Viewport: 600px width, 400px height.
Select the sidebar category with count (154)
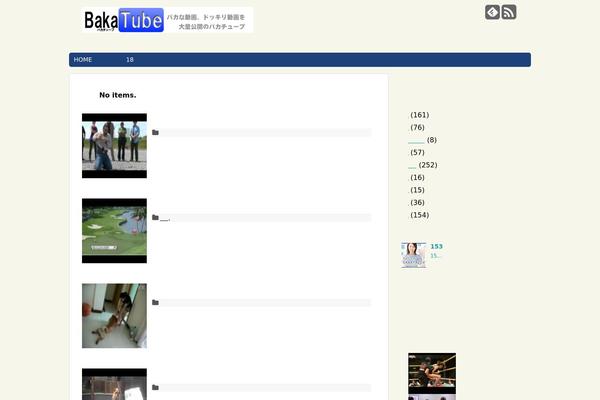[419, 215]
